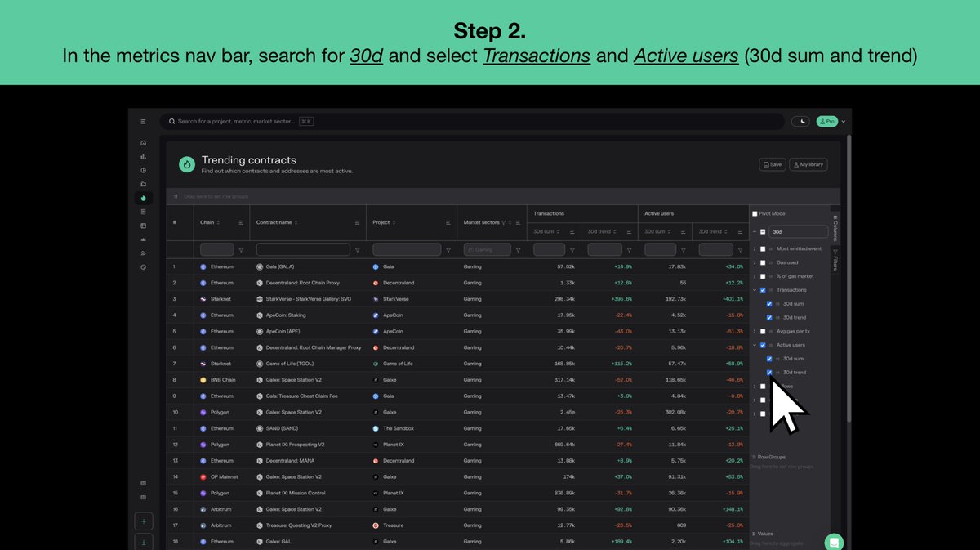Click the download icon at sidebar bottom
This screenshot has width=980, height=550.
pos(144,541)
